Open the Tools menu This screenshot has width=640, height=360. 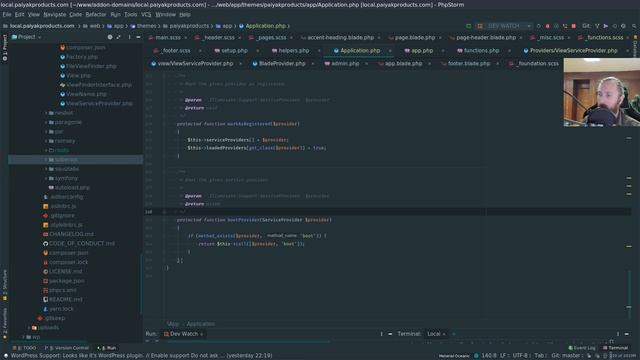click(131, 14)
